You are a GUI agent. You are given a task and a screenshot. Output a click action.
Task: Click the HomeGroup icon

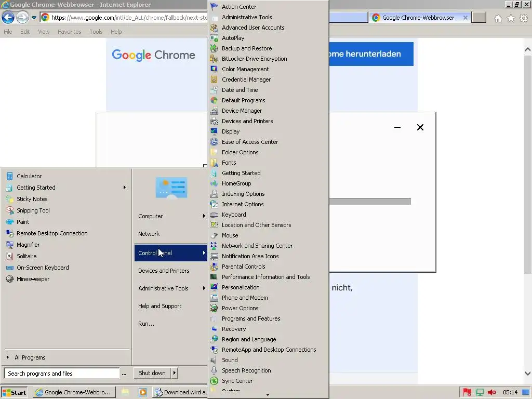click(214, 183)
